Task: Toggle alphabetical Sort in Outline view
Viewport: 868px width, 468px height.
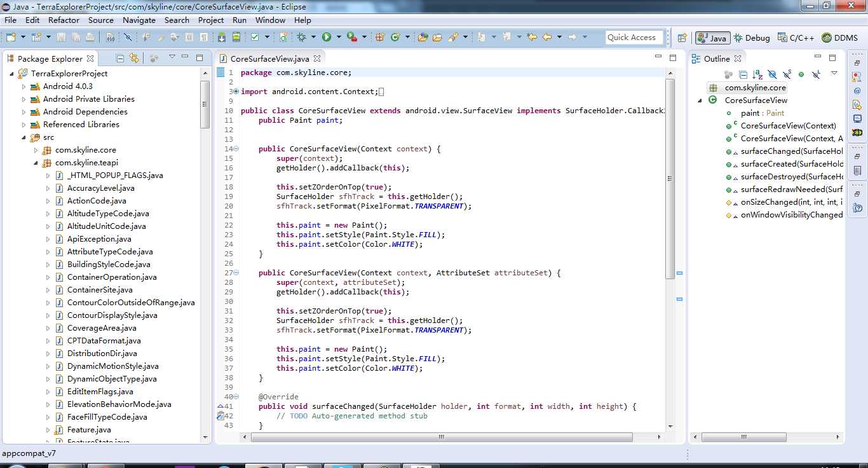Action: click(x=757, y=74)
